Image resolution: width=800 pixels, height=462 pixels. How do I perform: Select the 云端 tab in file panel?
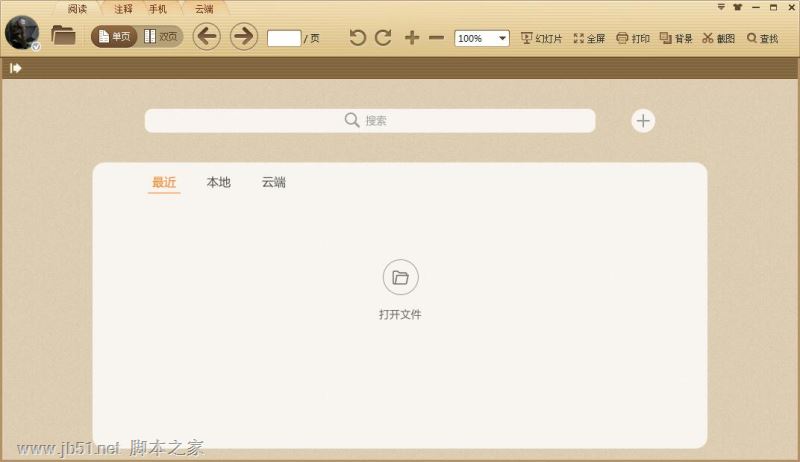coord(273,182)
